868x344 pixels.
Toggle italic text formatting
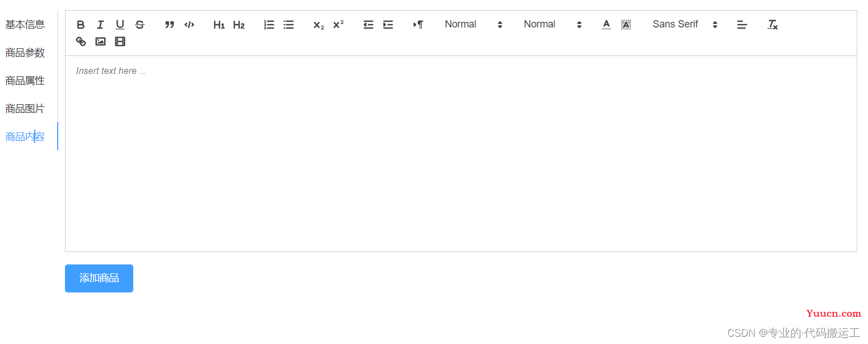pos(100,25)
